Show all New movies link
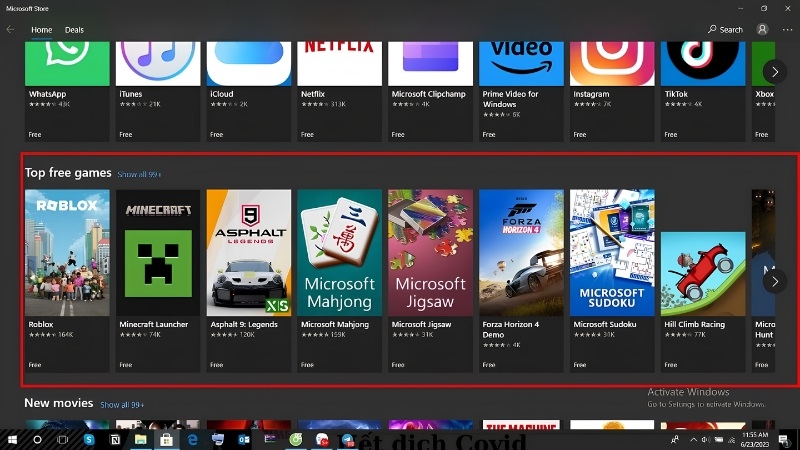 [x=122, y=405]
